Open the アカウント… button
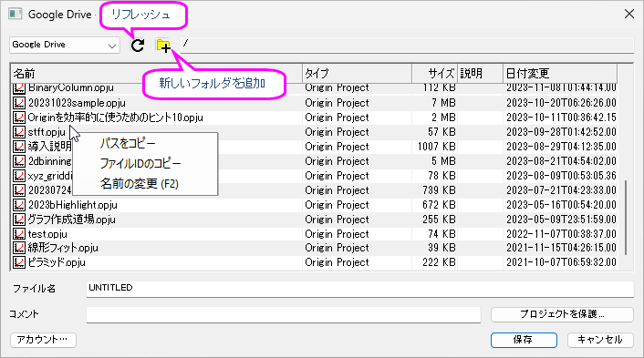Screen dimensions: 644x358 pyautogui.click(x=43, y=340)
